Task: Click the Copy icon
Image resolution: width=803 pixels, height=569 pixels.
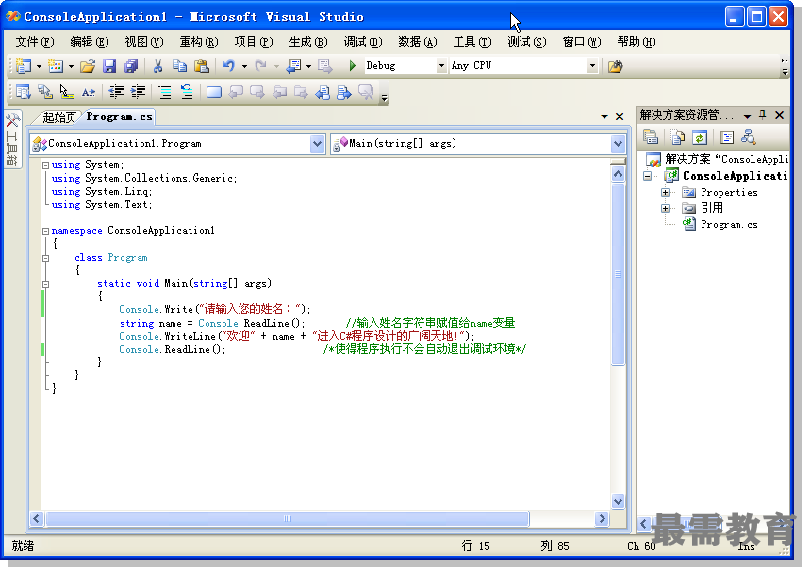Action: 180,66
